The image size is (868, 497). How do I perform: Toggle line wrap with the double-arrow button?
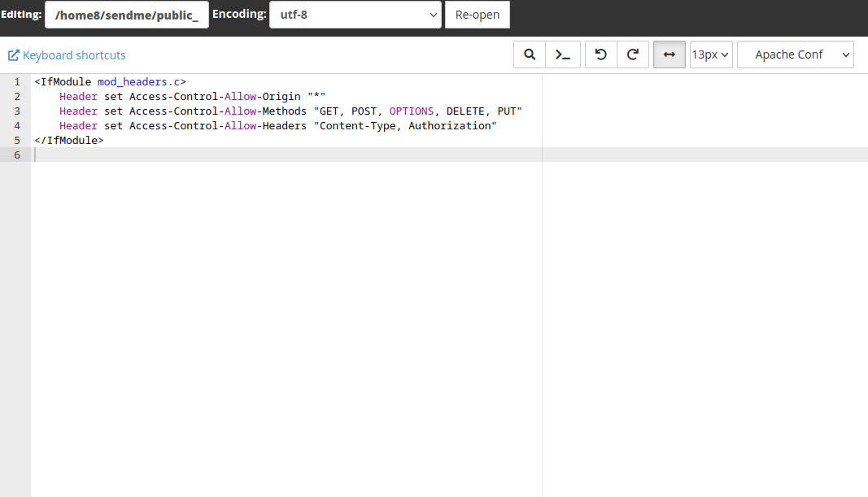click(670, 54)
